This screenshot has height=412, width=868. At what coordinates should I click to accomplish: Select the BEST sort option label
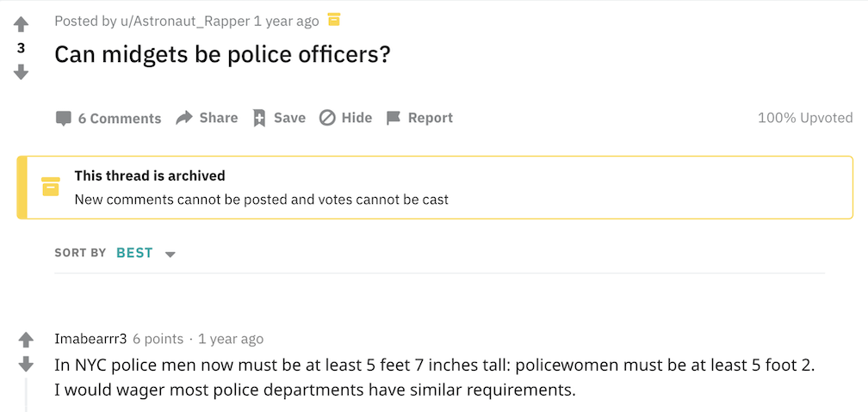134,253
